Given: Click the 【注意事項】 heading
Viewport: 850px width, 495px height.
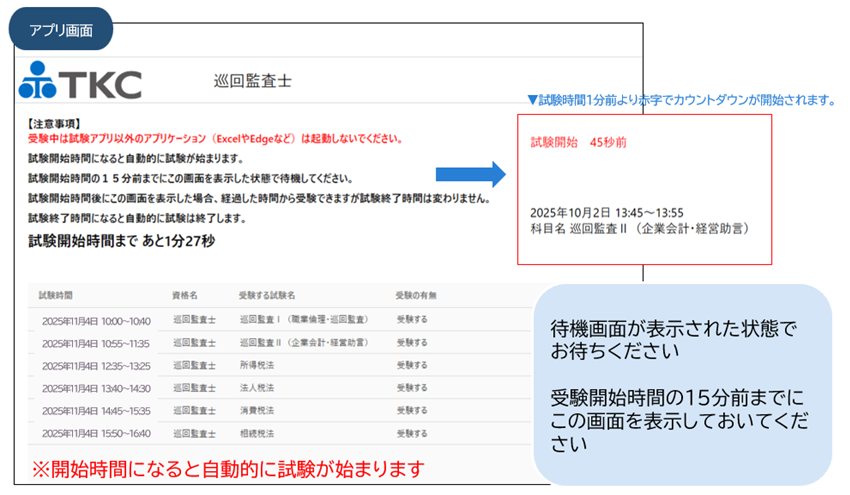Looking at the screenshot, I should point(54,124).
